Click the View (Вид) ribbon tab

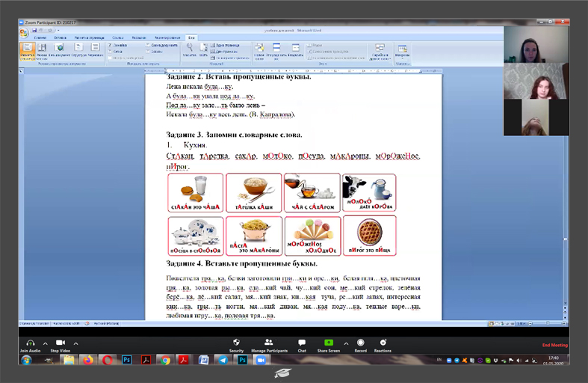[x=191, y=37]
